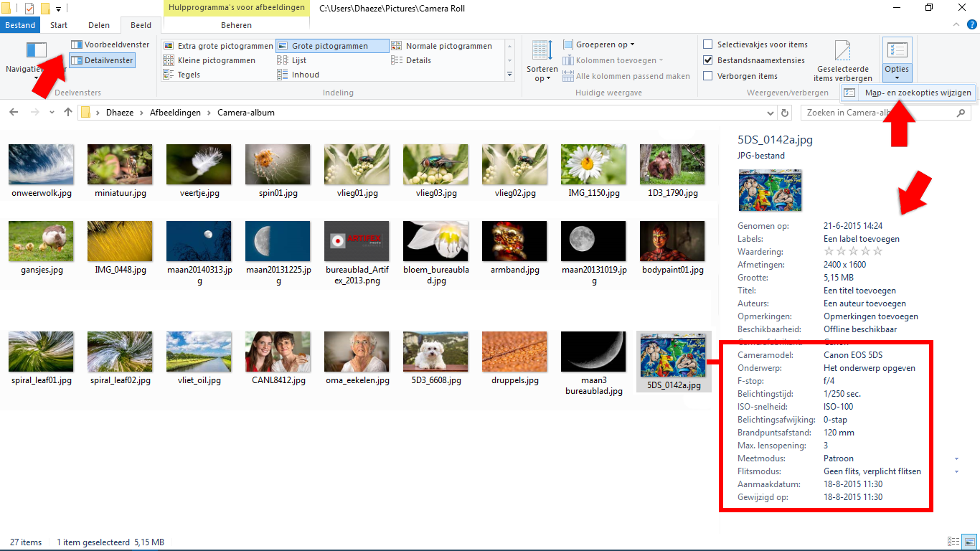Image resolution: width=980 pixels, height=551 pixels.
Task: Toggle the Voorbeeldvenster preview pane
Action: tap(110, 44)
